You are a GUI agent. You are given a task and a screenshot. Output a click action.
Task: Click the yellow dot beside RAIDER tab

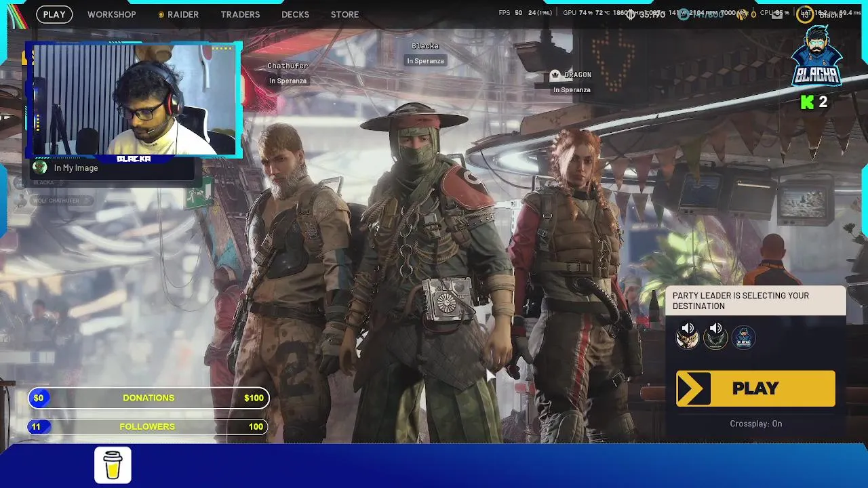(161, 15)
